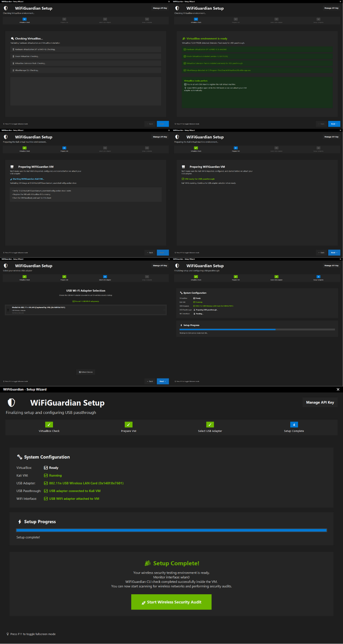Toggle the VirtualBox Ready checkmark in Setup Complete window
343x644 pixels.
click(x=46, y=468)
